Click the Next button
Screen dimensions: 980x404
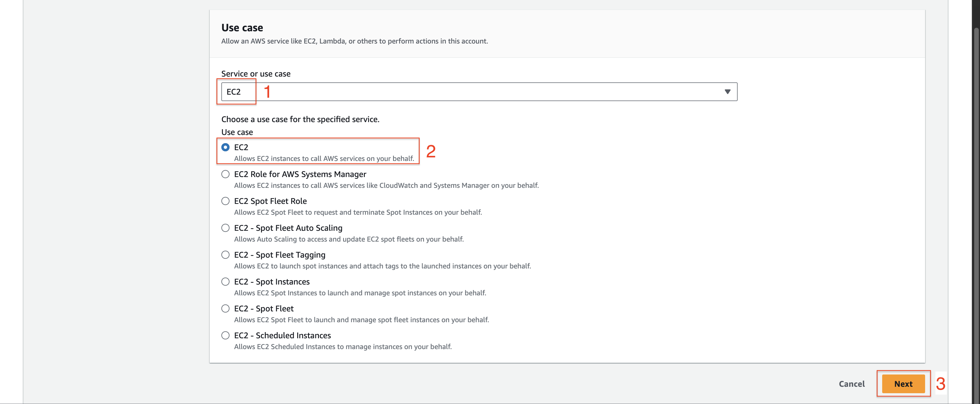[x=903, y=384]
